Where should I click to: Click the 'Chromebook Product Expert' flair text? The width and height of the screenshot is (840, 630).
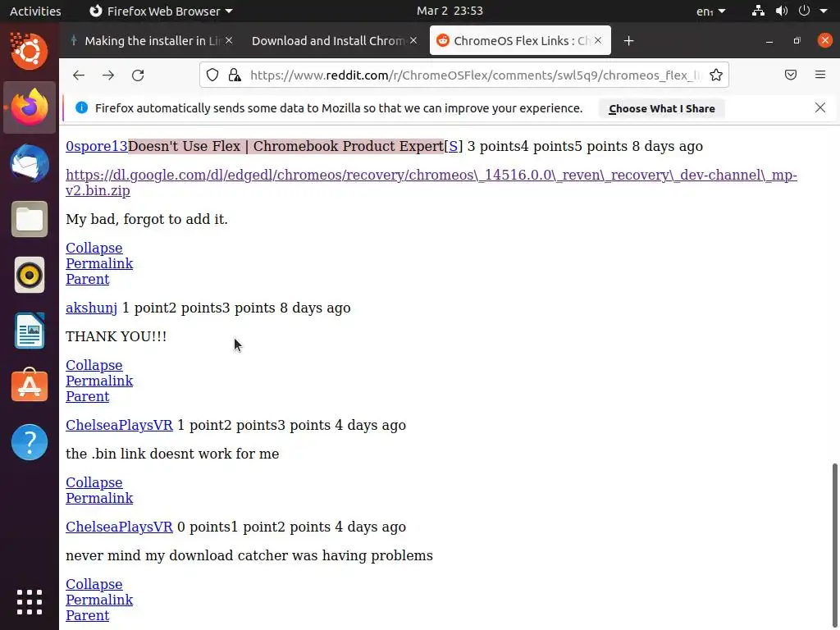pyautogui.click(x=349, y=146)
